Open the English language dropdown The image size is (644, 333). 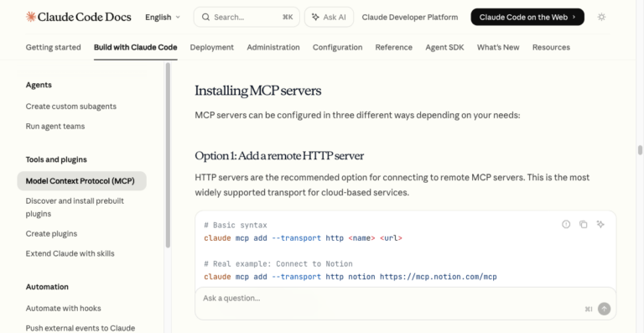[x=163, y=18]
